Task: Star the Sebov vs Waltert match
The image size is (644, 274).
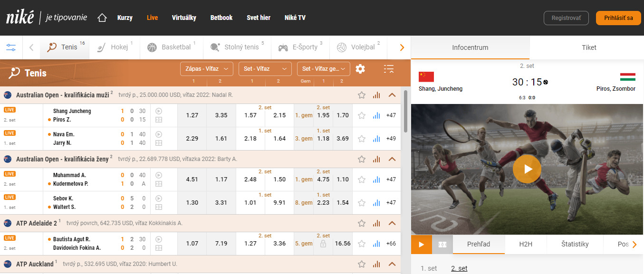Action: point(362,203)
